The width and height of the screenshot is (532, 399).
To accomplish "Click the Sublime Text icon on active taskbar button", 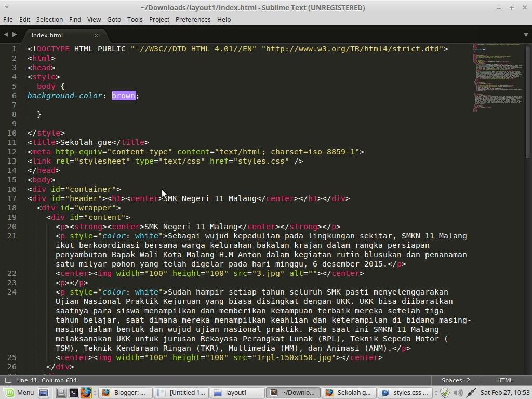I will (x=273, y=393).
